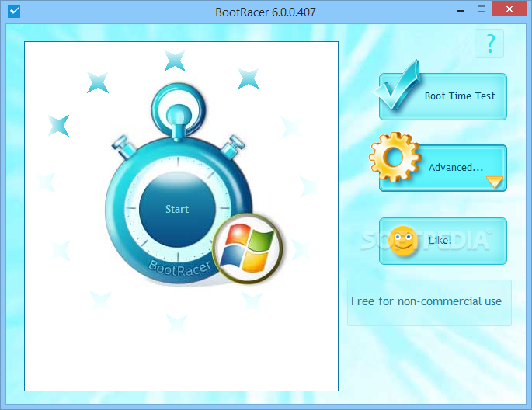Click the smiley face icon
532x410 pixels.
[x=403, y=241]
